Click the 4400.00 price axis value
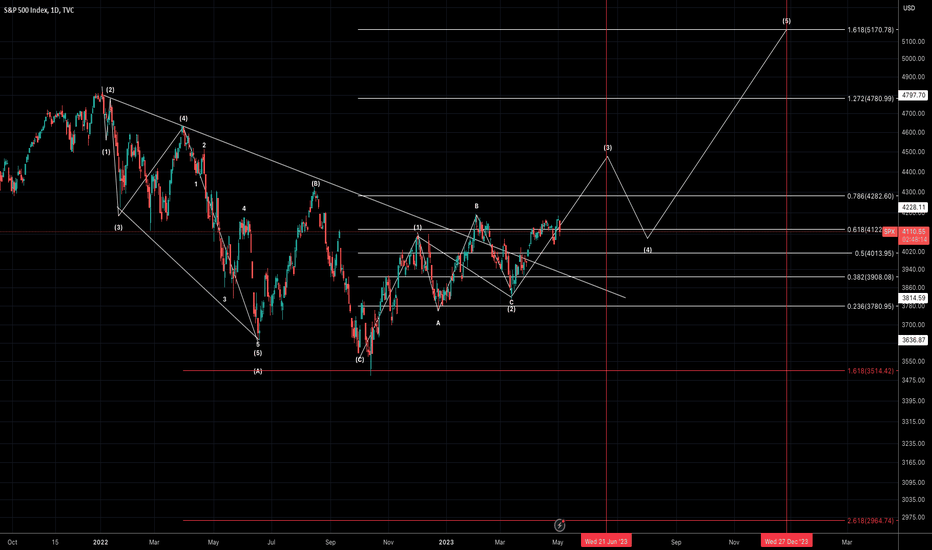 pyautogui.click(x=913, y=172)
